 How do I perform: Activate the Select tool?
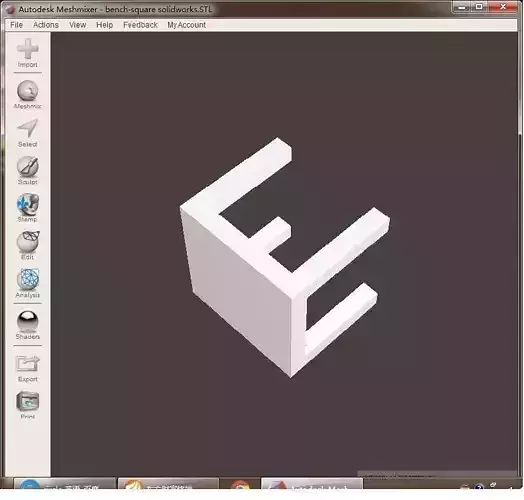[x=27, y=128]
